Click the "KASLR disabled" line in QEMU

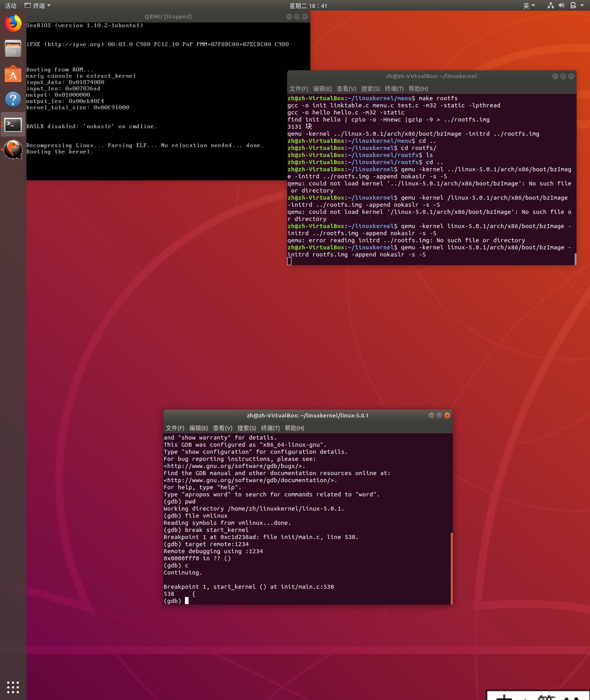(91, 127)
